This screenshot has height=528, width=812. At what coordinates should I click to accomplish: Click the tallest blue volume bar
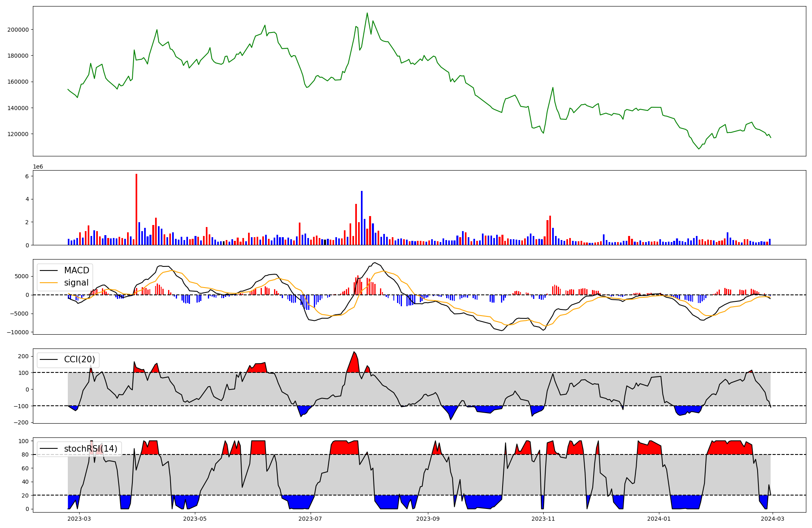[362, 218]
